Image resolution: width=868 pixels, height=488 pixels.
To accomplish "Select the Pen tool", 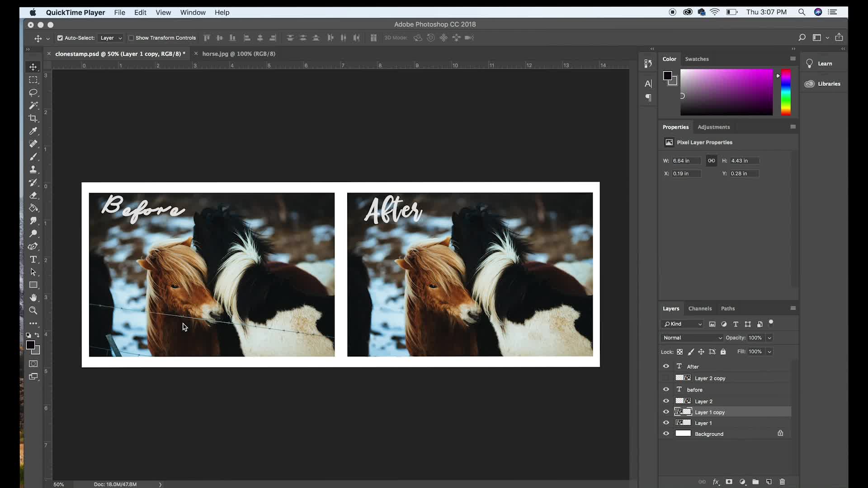I will 33,246.
